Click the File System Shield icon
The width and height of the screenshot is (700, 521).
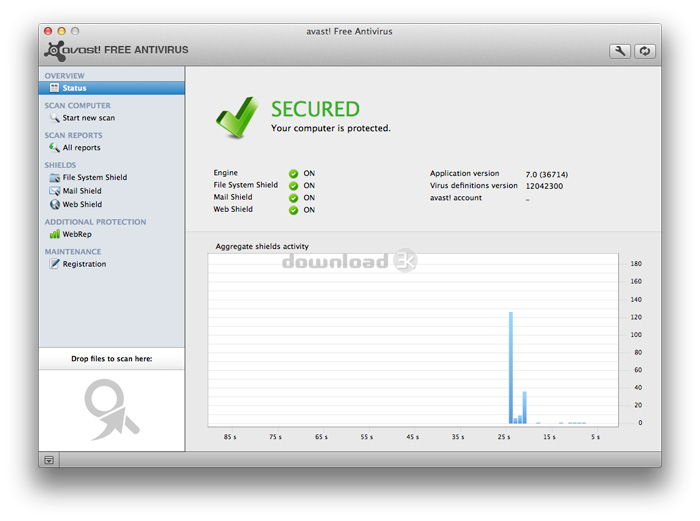pos(55,178)
